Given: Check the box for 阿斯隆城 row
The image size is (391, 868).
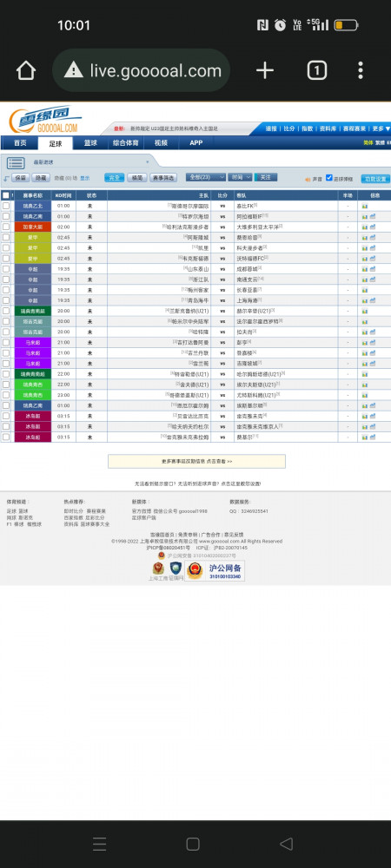Looking at the screenshot, I should pyautogui.click(x=6, y=237).
